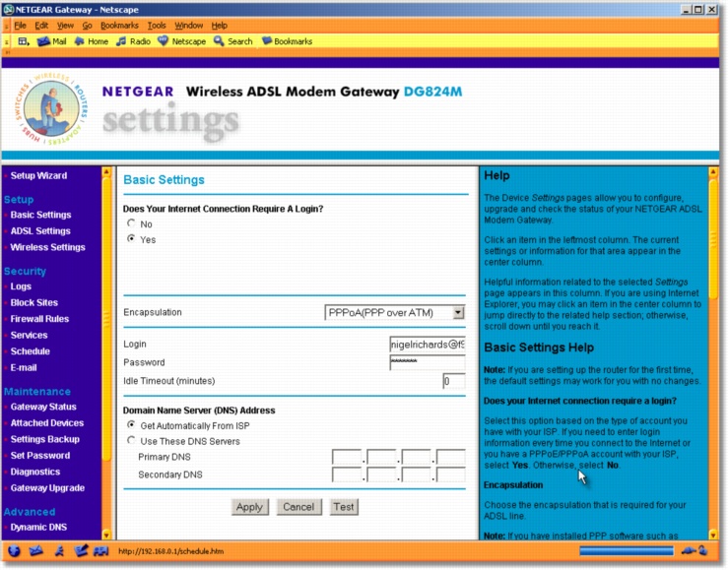
Task: Click the Netscape window title icon
Action: tap(8, 9)
